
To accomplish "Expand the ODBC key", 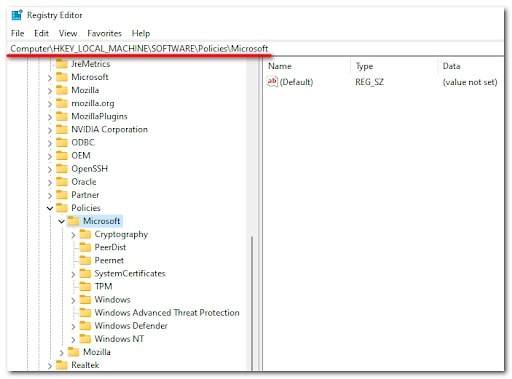I will (x=50, y=143).
